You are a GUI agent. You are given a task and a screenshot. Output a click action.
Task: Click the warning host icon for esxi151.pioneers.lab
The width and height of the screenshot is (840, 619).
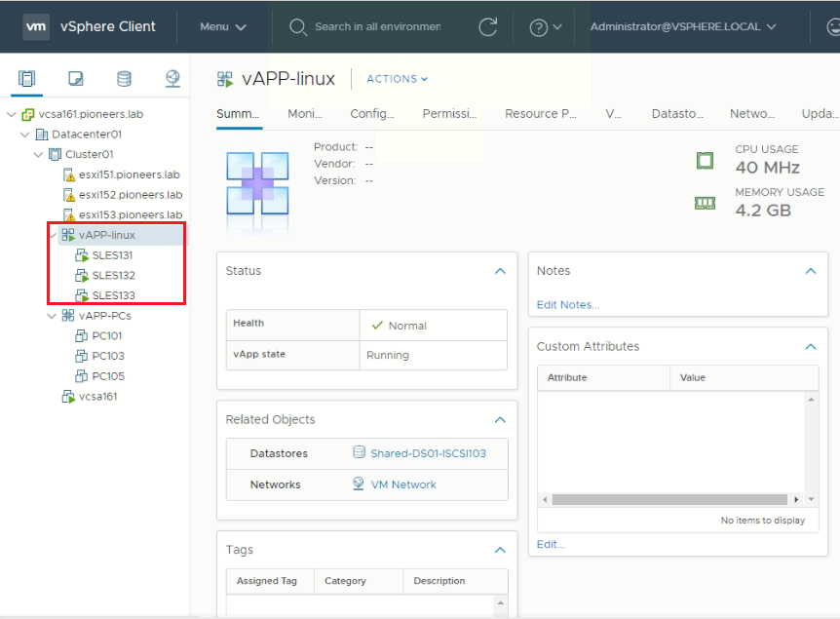tap(68, 174)
